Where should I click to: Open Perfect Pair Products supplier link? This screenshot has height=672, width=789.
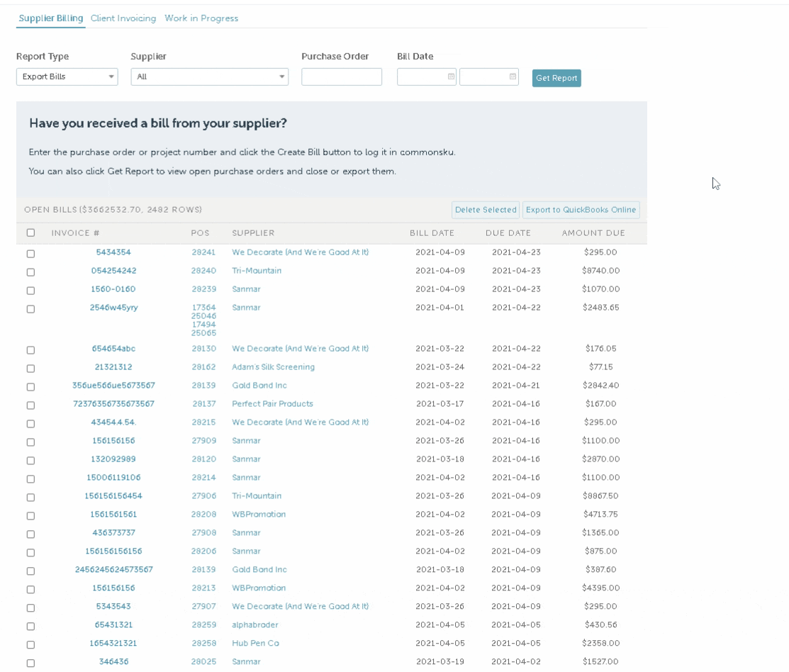tap(272, 404)
